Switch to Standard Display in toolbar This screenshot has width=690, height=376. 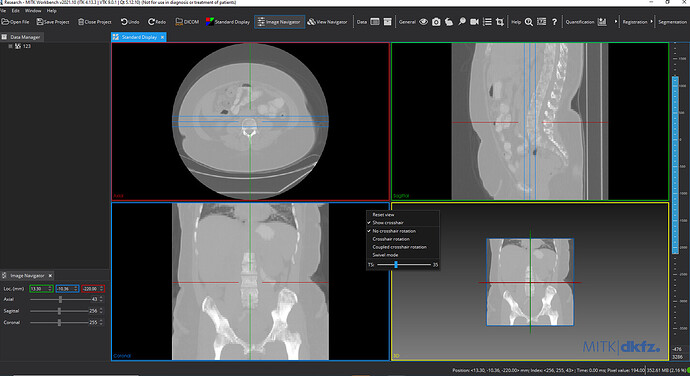(x=228, y=22)
